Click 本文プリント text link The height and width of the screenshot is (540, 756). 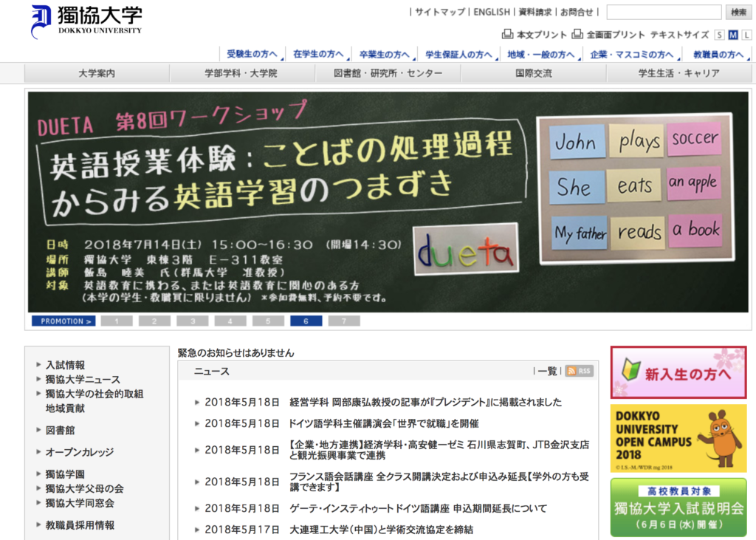click(541, 35)
